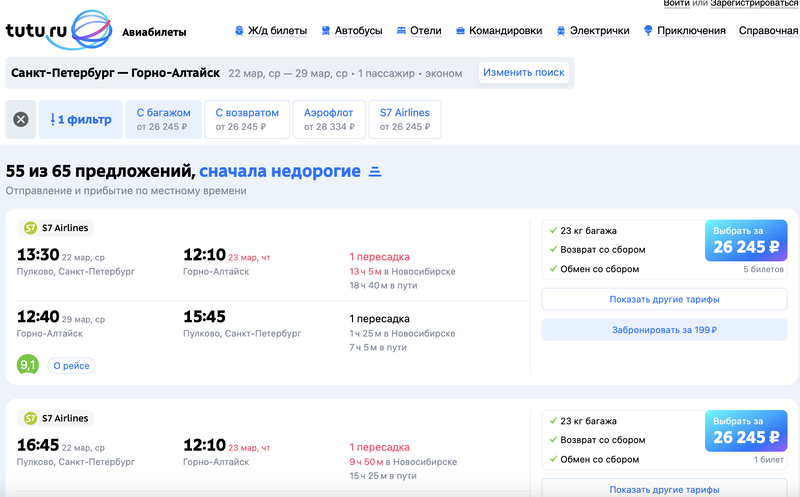Click the S7 logo in the second flight card
Image resolution: width=800 pixels, height=497 pixels.
[30, 418]
